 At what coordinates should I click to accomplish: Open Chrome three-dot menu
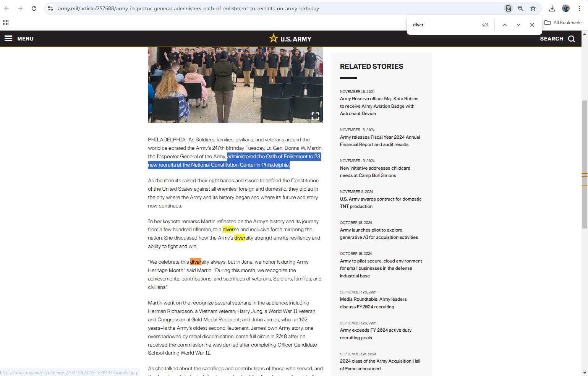579,8
